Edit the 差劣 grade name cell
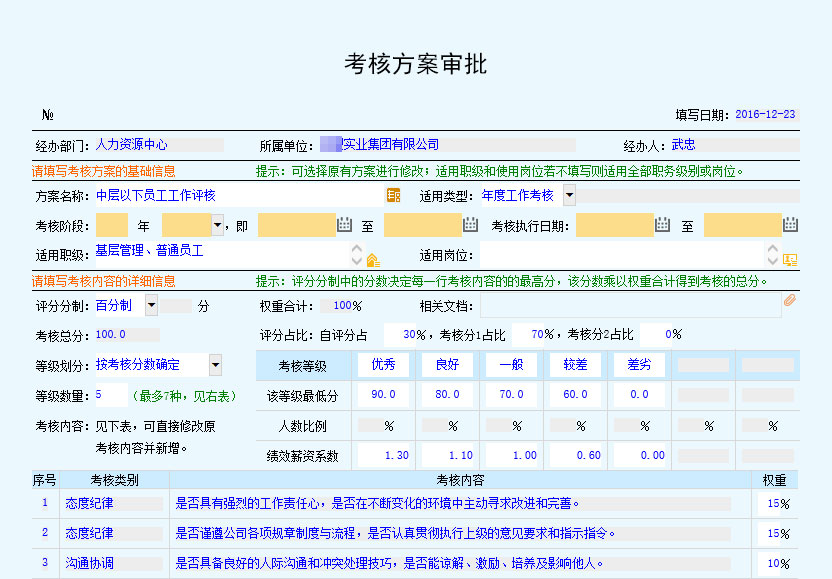The width and height of the screenshot is (832, 579). tap(639, 365)
